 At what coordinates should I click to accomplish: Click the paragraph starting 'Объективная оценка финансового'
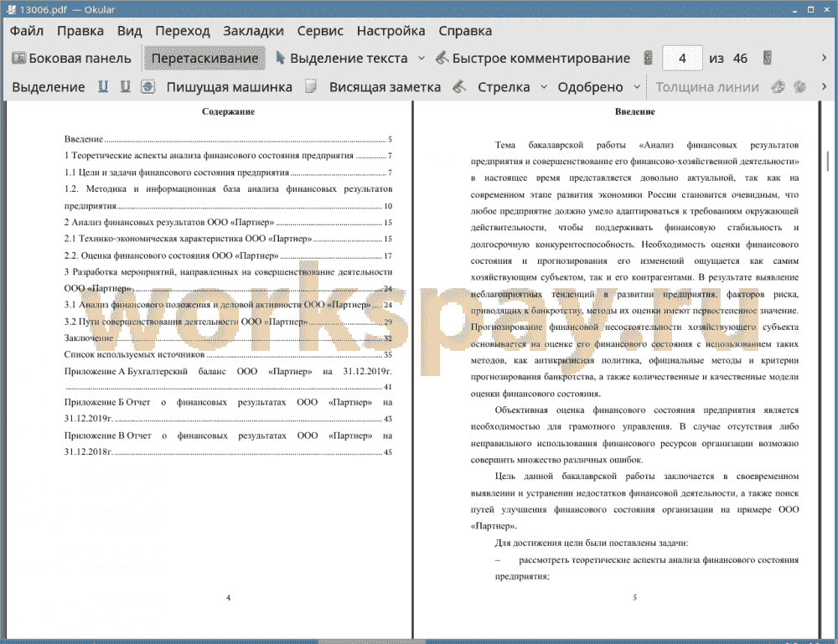click(634, 435)
